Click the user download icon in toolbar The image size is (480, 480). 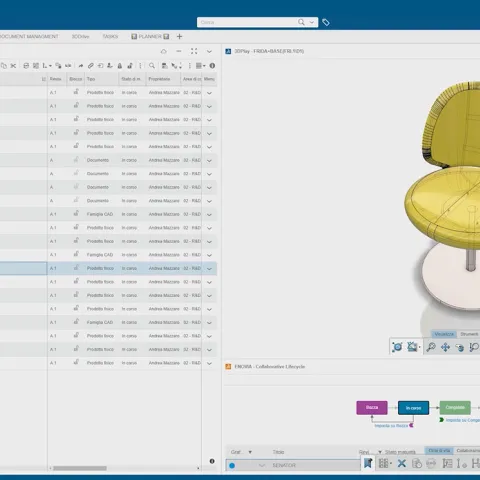click(x=110, y=66)
